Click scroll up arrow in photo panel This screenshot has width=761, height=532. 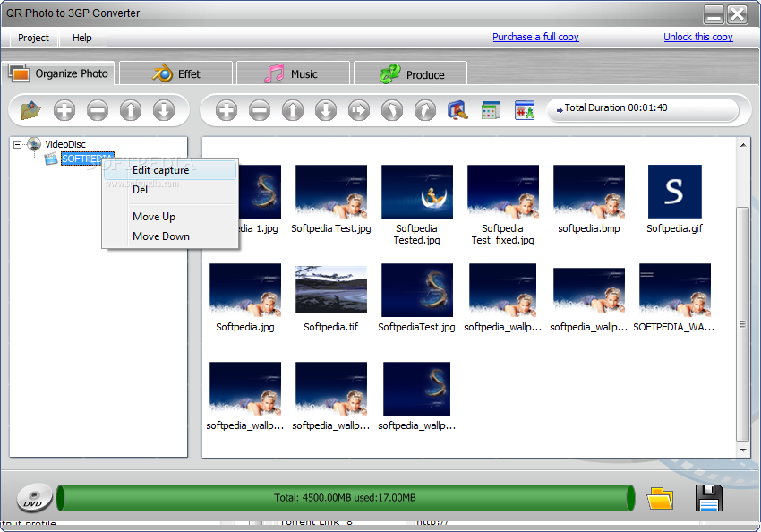tap(743, 145)
